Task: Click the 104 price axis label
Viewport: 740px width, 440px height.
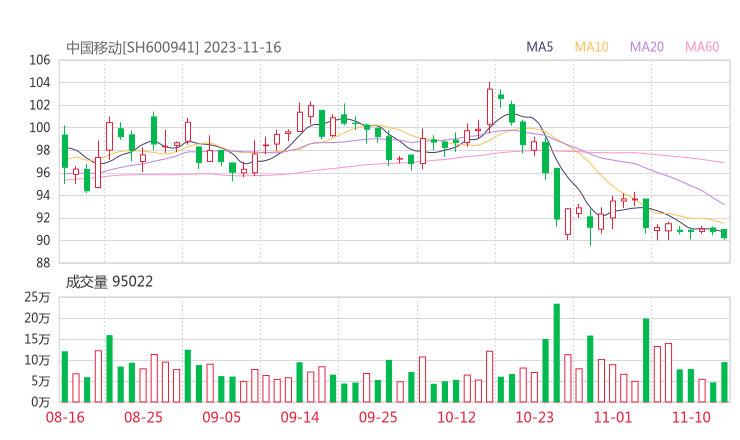Action: (40, 83)
